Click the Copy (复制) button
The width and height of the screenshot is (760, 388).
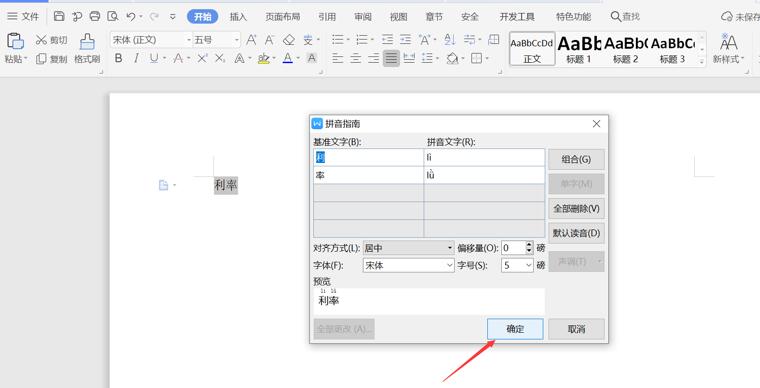(51, 59)
